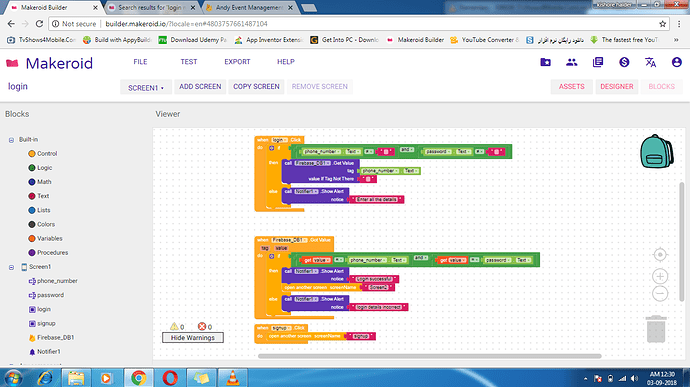Screen dimensions: 690x387
Task: Open the Windows Start menu
Action: [13, 378]
